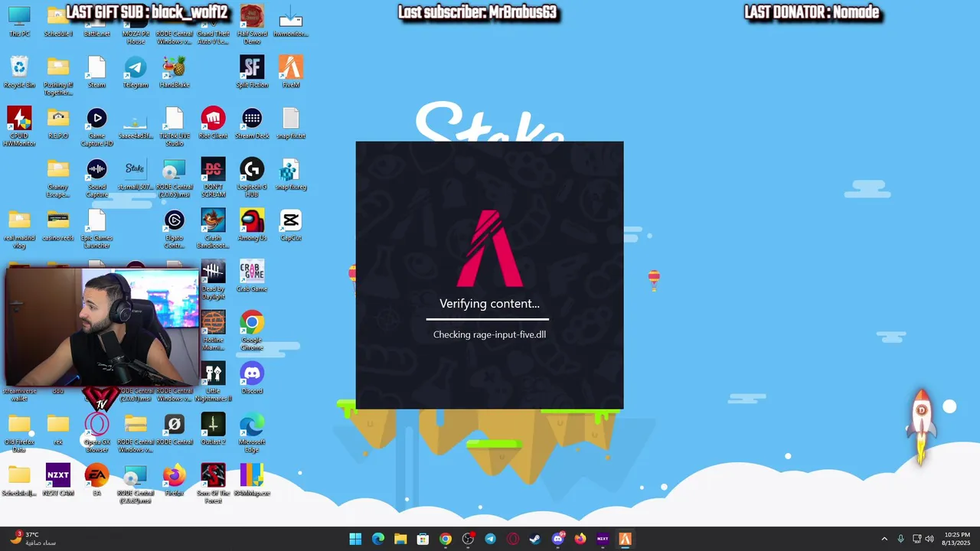Launch Little Nightmares II shortcut
980x551 pixels.
(x=213, y=382)
